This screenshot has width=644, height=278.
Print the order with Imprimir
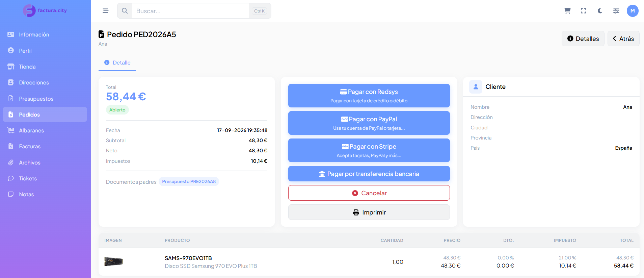tap(369, 212)
